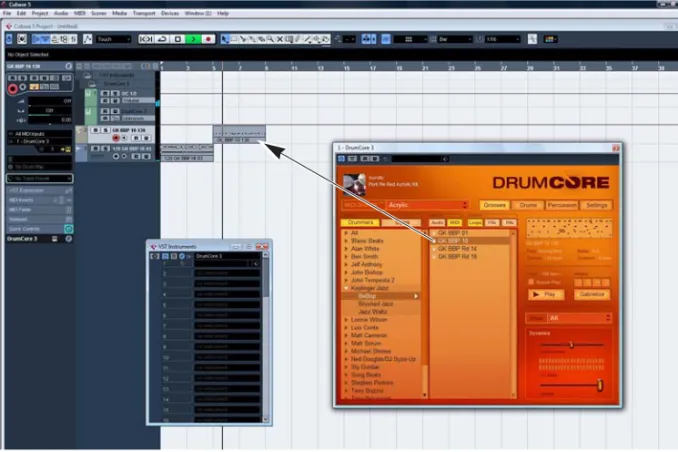Open the DrumCore 3 output routing dropdown
This screenshot has height=452, width=678.
click(39, 141)
